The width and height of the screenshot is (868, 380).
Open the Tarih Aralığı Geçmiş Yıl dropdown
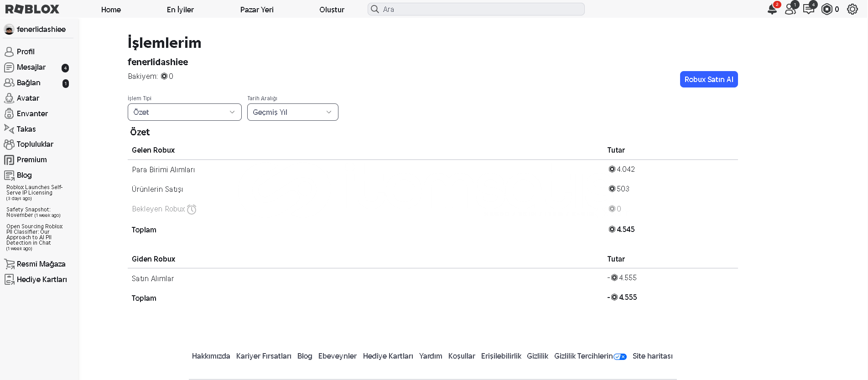click(x=292, y=112)
